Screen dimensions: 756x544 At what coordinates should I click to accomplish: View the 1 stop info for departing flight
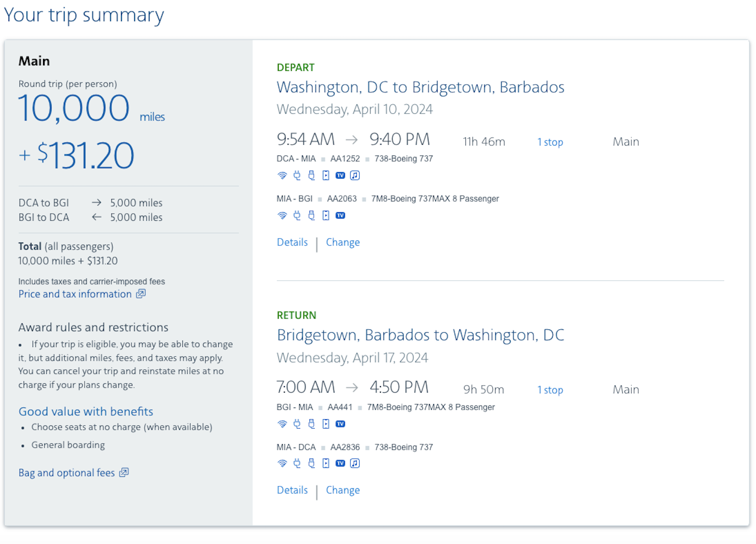[550, 142]
